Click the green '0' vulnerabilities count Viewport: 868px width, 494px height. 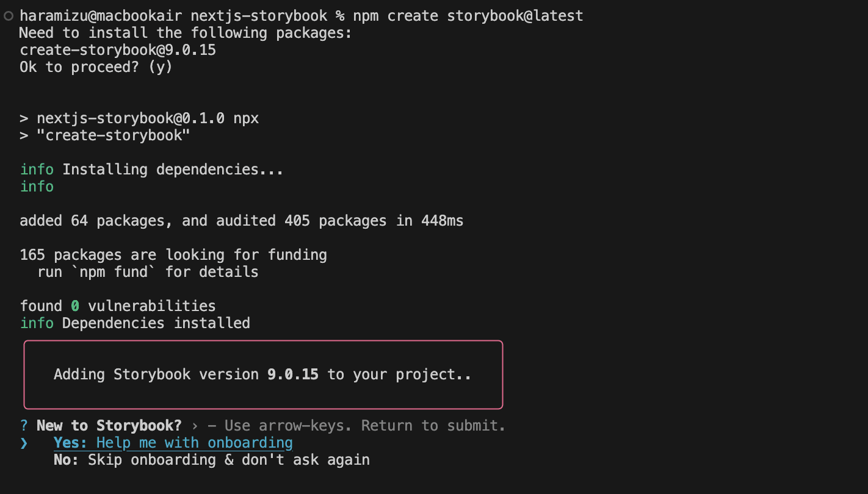(x=75, y=306)
